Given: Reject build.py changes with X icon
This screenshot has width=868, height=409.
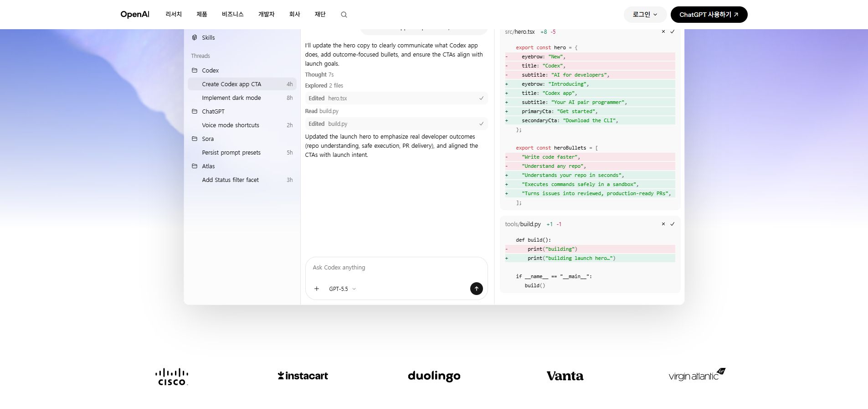Looking at the screenshot, I should pyautogui.click(x=663, y=224).
